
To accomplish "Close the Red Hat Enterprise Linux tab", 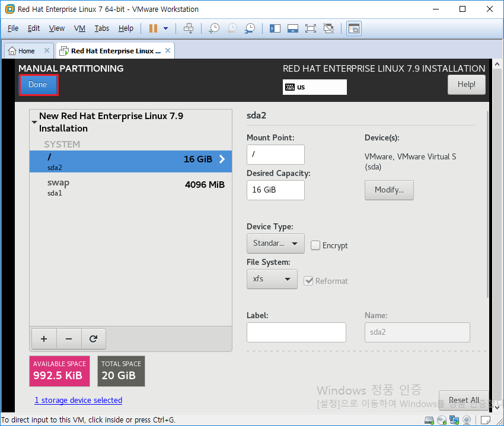I will point(168,50).
